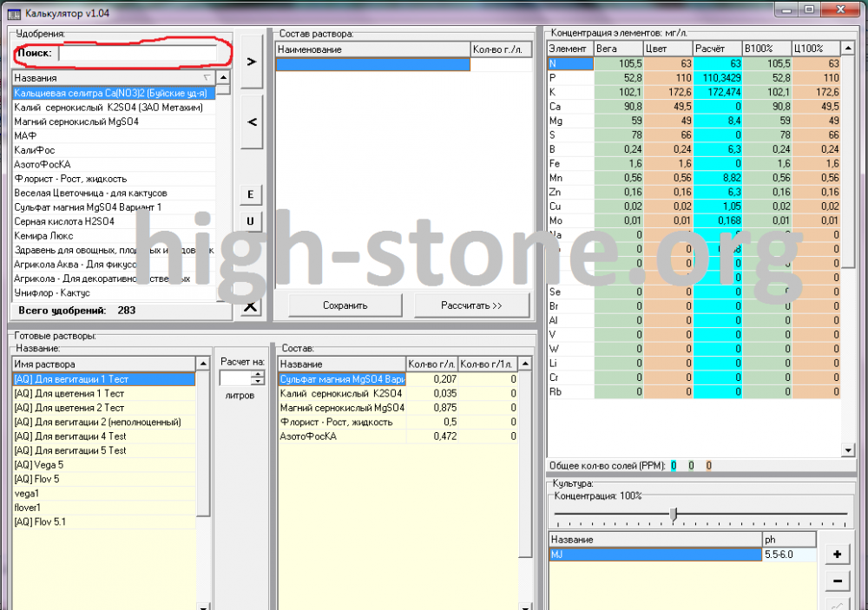Click in the Поиск search field

pos(138,53)
